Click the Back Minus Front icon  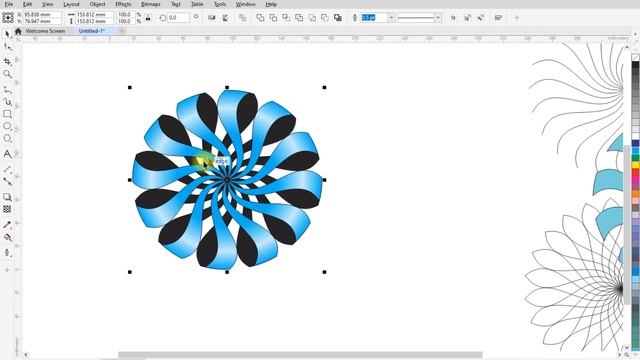(x=325, y=18)
